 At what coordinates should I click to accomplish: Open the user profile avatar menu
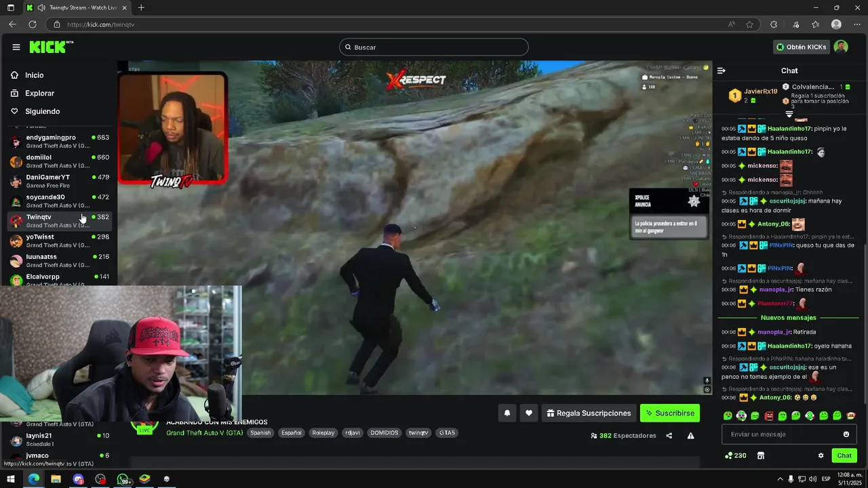click(x=841, y=47)
